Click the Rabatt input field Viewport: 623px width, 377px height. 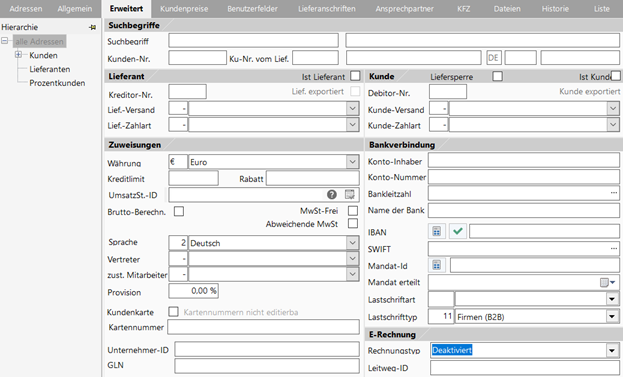pos(313,178)
